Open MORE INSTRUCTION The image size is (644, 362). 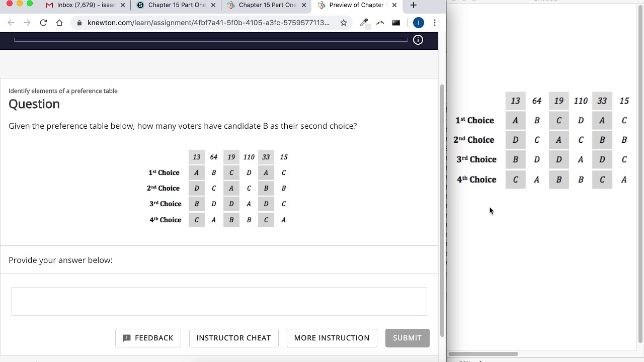[332, 338]
